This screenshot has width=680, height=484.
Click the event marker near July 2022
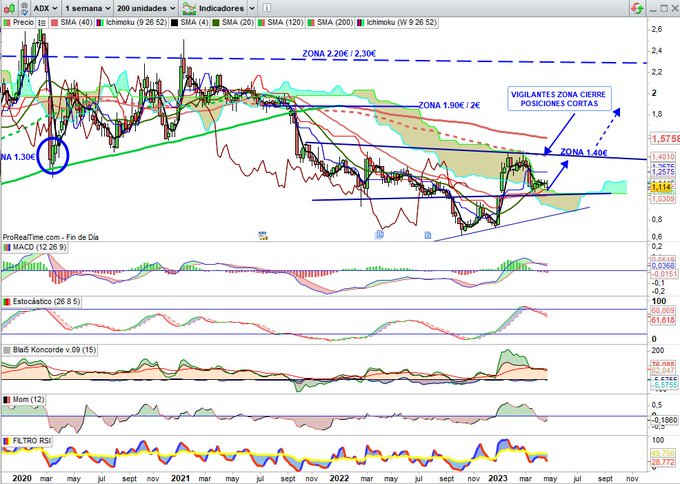pyautogui.click(x=428, y=235)
